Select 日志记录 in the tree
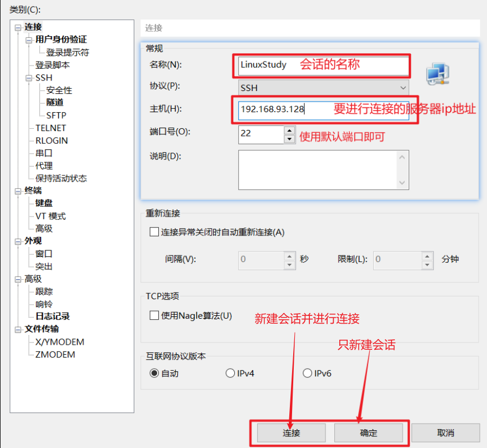The height and width of the screenshot is (448, 487). (53, 316)
